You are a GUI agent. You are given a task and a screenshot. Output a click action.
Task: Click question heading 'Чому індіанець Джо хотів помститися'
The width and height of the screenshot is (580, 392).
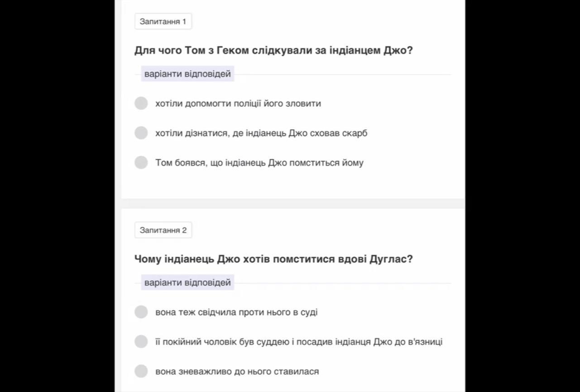tap(273, 259)
